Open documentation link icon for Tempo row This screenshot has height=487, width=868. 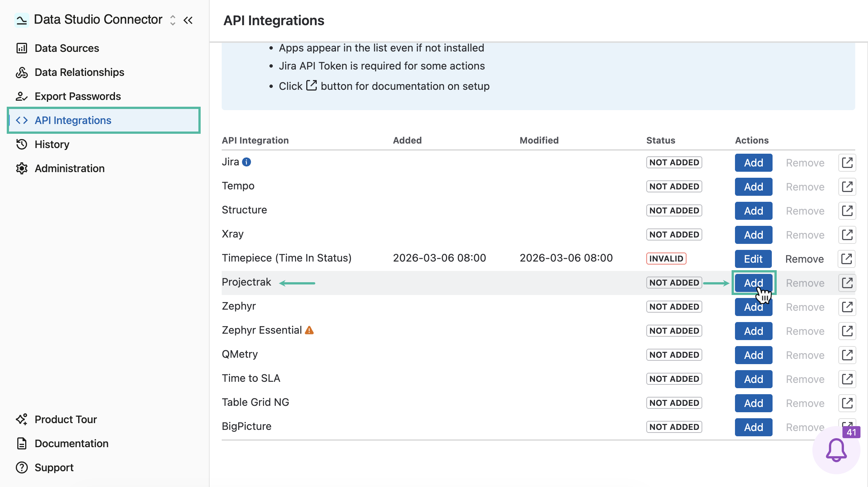click(x=847, y=187)
